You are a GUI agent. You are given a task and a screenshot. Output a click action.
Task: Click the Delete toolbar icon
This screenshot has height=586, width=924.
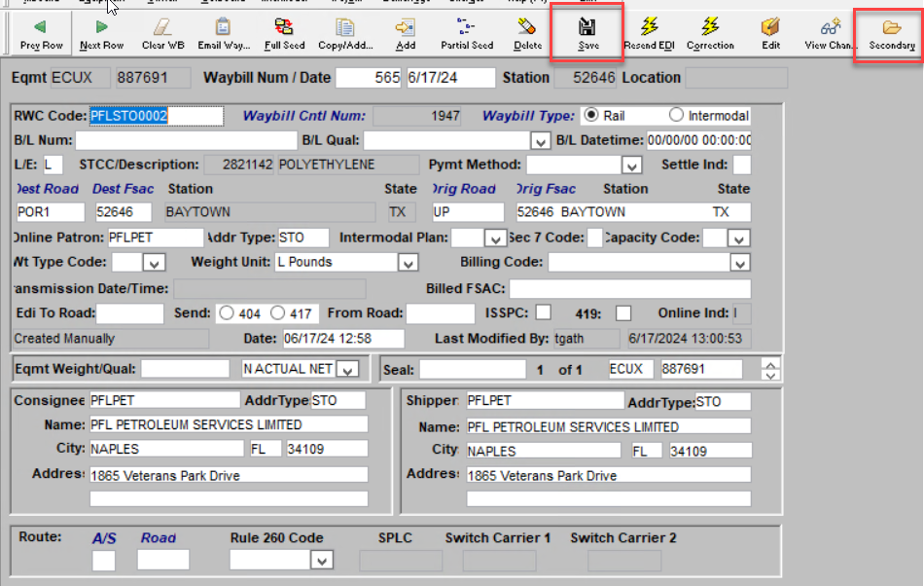(x=527, y=27)
